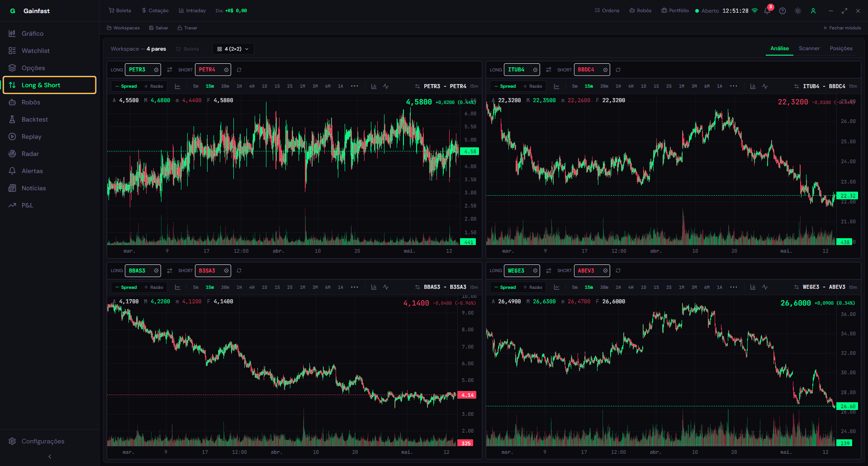Open the ITUB4 long symbol selector
This screenshot has height=466, width=868.
[522, 70]
